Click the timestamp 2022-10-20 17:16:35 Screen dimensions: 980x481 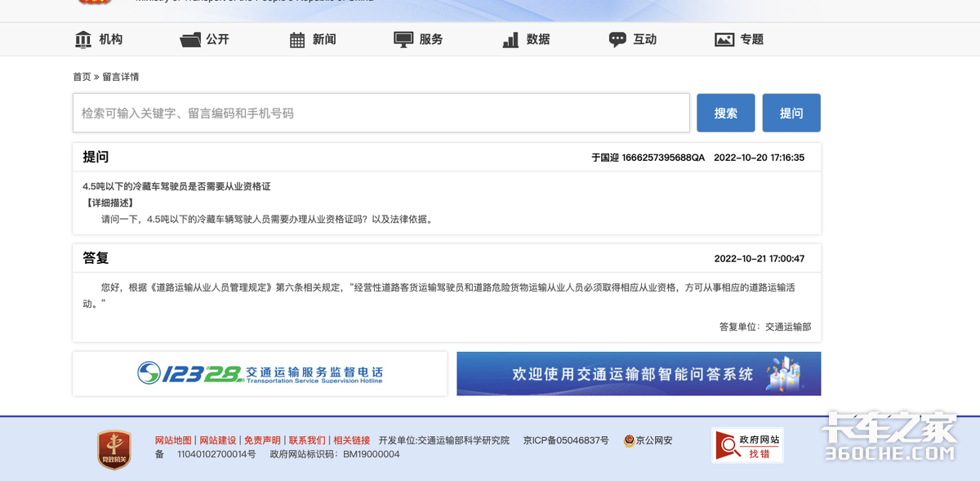tap(759, 158)
